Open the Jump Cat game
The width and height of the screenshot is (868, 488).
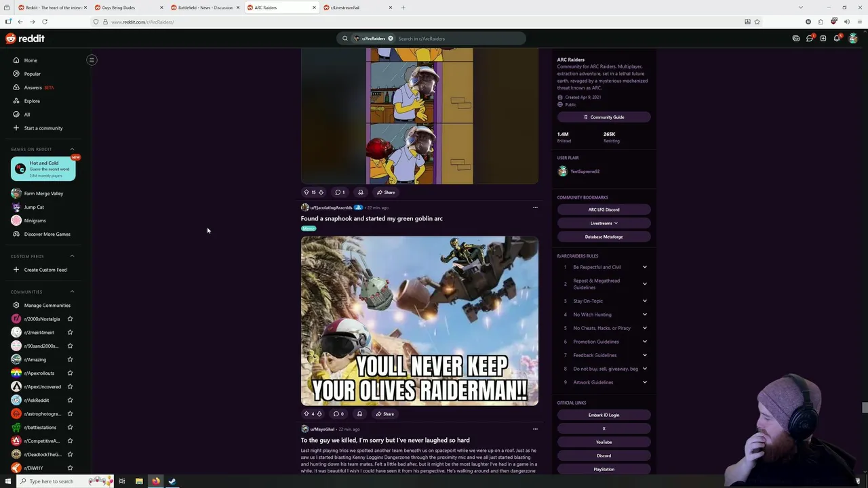click(34, 207)
